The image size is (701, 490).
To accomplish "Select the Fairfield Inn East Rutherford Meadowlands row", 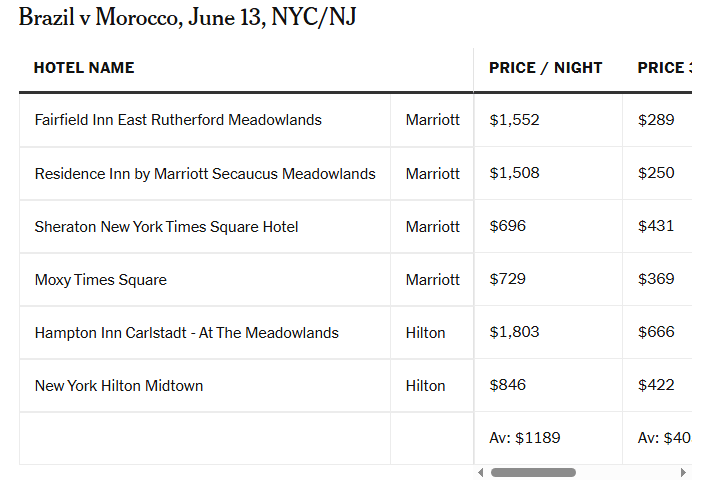I will [x=178, y=120].
